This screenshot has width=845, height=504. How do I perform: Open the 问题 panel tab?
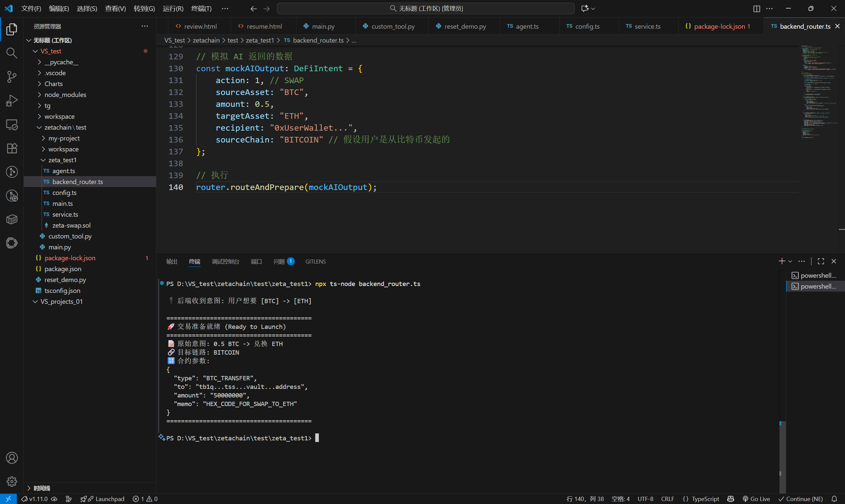[x=284, y=262]
